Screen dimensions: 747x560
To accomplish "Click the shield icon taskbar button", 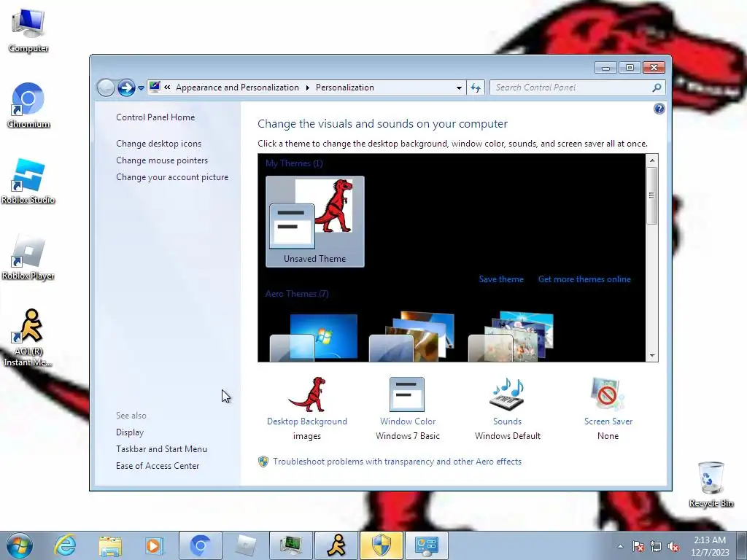I will coord(381,545).
